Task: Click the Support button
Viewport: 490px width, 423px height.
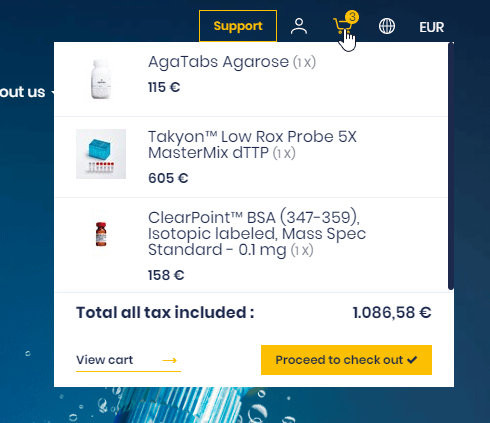Action: click(x=238, y=26)
